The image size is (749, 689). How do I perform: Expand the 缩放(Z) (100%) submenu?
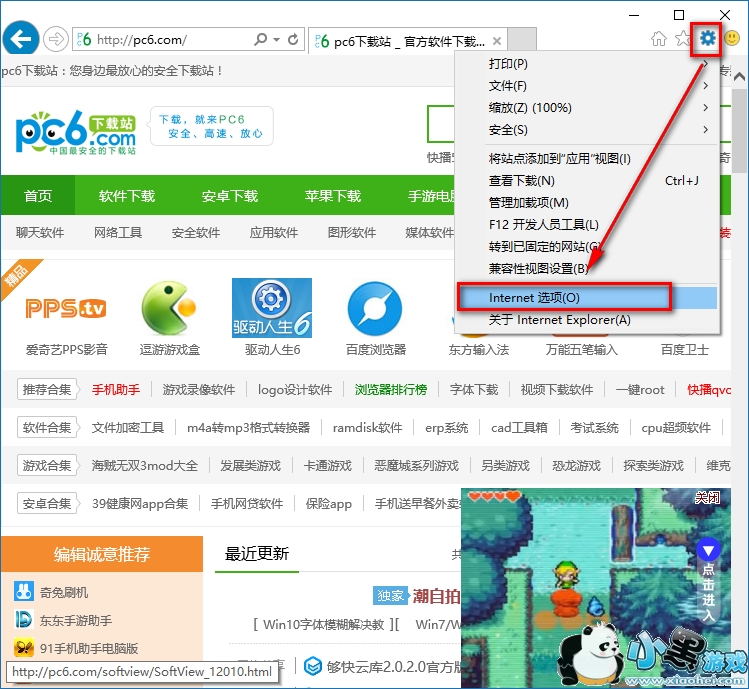(706, 108)
